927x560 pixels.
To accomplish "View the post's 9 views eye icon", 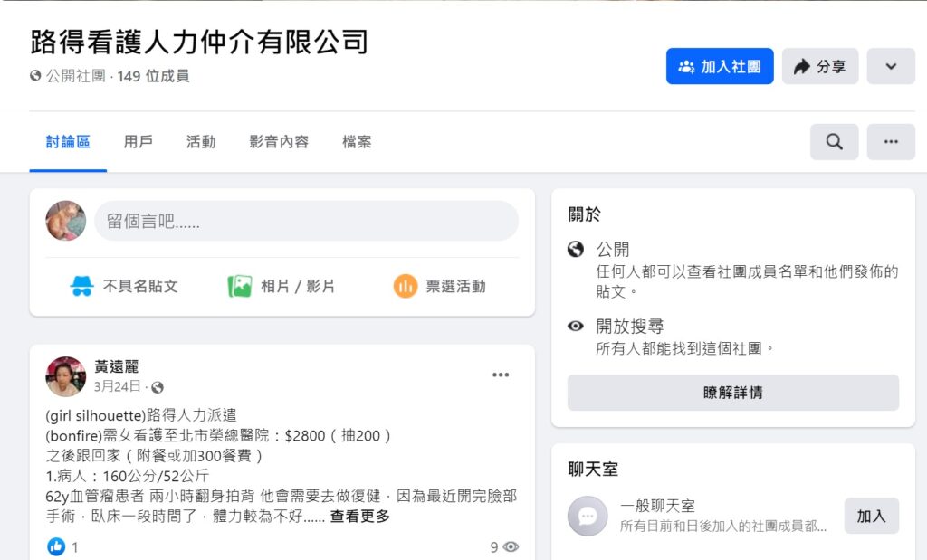I will 511,547.
